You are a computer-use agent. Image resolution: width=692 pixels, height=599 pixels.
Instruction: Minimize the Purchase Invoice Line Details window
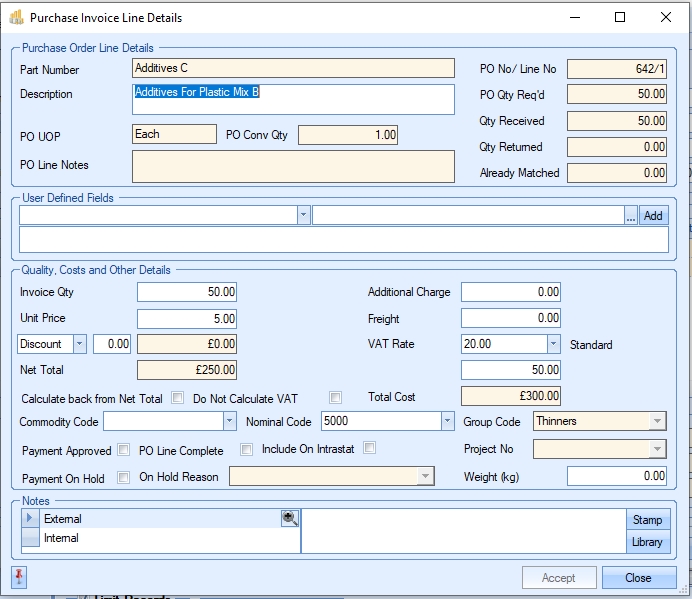click(573, 17)
